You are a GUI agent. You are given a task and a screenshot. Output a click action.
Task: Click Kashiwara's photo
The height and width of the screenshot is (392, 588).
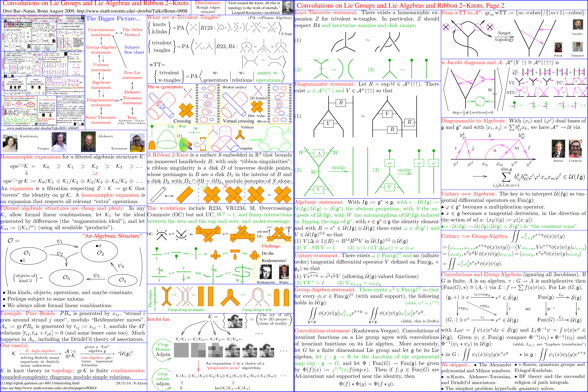click(10, 143)
